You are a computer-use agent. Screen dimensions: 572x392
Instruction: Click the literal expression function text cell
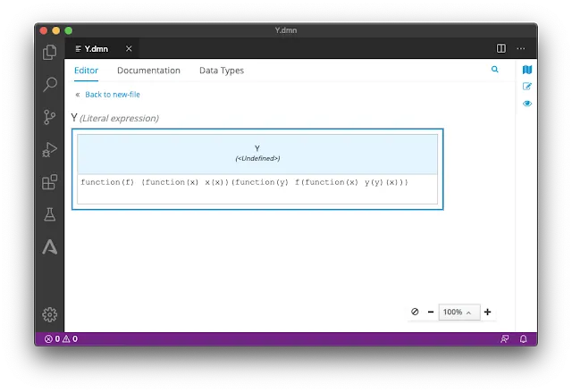[257, 189]
